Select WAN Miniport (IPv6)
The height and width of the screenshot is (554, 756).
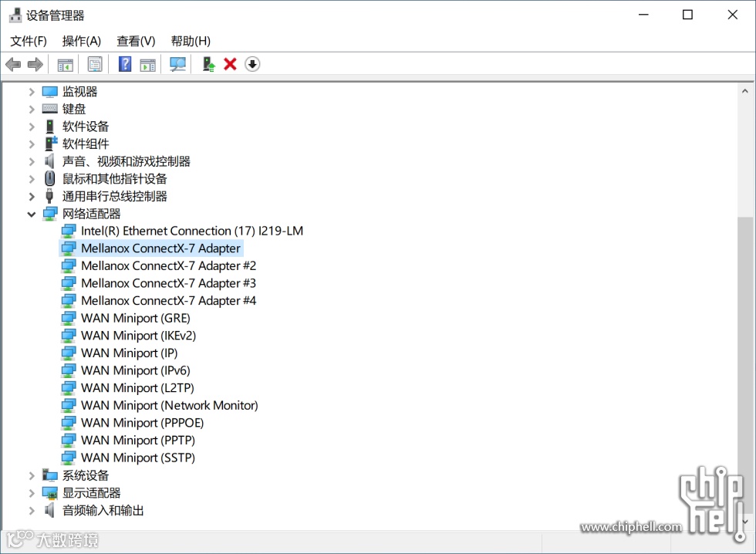click(136, 370)
